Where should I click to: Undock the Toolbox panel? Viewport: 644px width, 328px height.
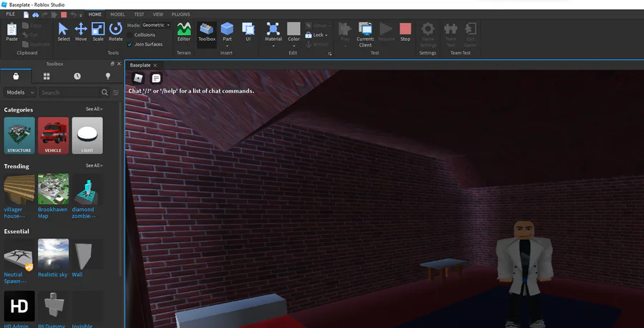tap(112, 64)
